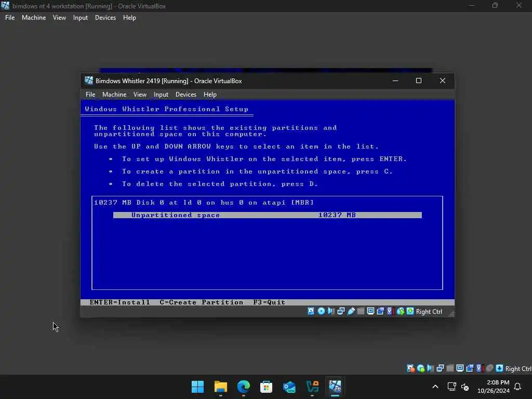Image resolution: width=532 pixels, height=399 pixels.
Task: Click 'ENTER=Install' in setup status bar
Action: [x=119, y=302]
